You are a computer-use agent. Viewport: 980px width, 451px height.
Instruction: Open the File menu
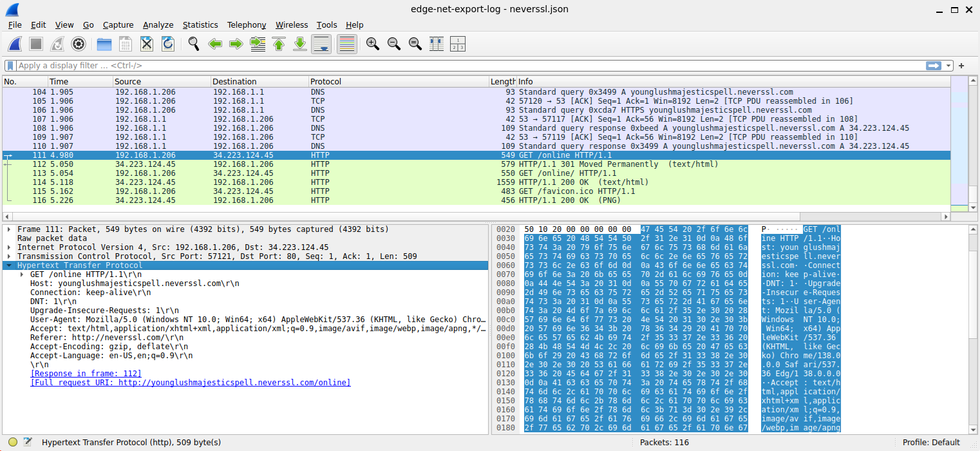coord(15,24)
